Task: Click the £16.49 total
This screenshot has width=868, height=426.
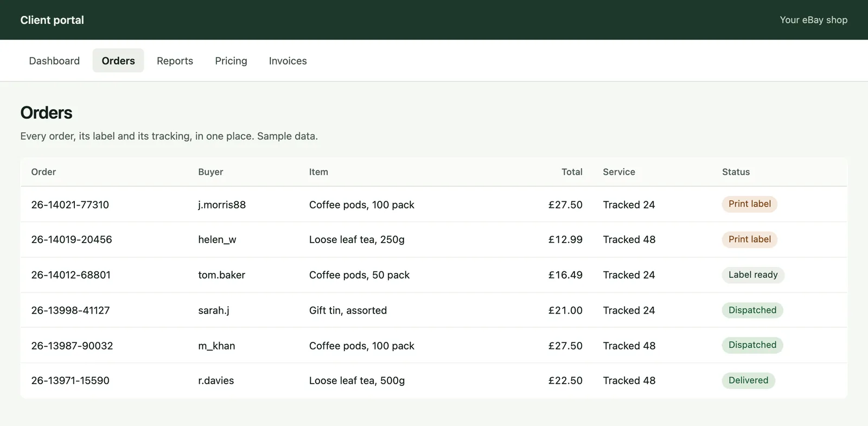Action: click(565, 275)
